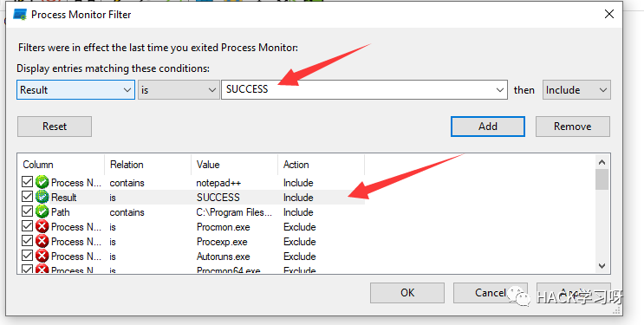The height and width of the screenshot is (325, 644).
Task: Click red exclude icon for Procmon64.exe row
Action: [x=42, y=270]
